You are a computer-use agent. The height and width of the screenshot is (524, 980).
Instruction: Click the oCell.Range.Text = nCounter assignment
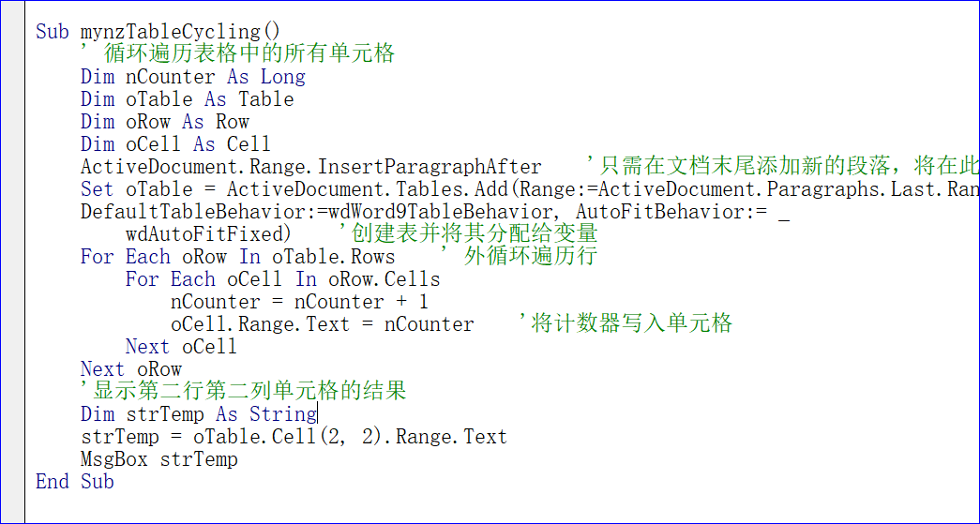pyautogui.click(x=322, y=324)
